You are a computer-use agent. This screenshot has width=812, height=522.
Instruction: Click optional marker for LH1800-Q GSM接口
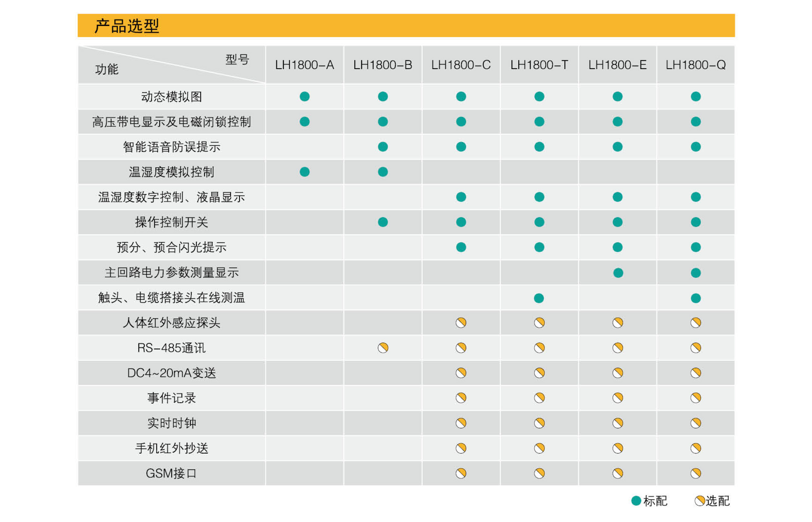(x=695, y=473)
